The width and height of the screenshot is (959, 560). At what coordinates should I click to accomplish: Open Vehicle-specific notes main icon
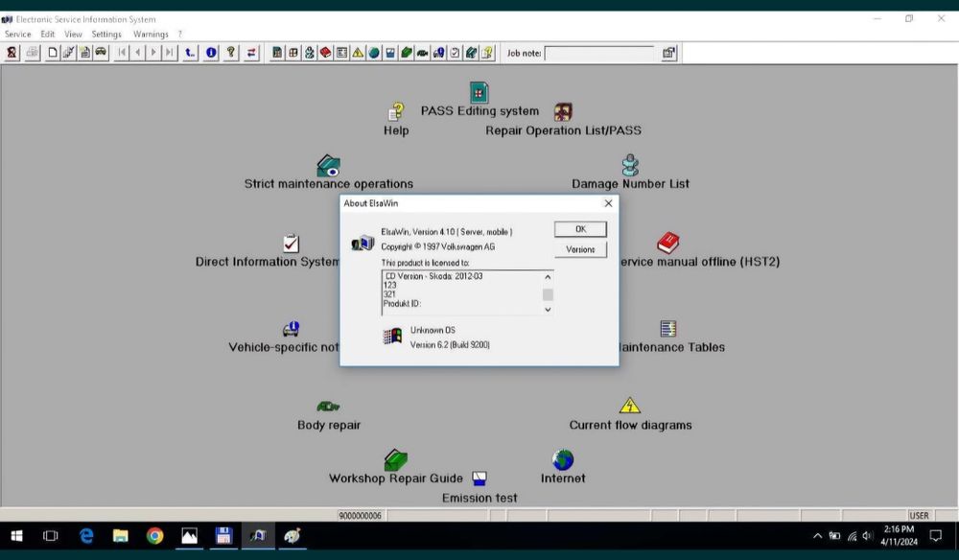tap(292, 329)
